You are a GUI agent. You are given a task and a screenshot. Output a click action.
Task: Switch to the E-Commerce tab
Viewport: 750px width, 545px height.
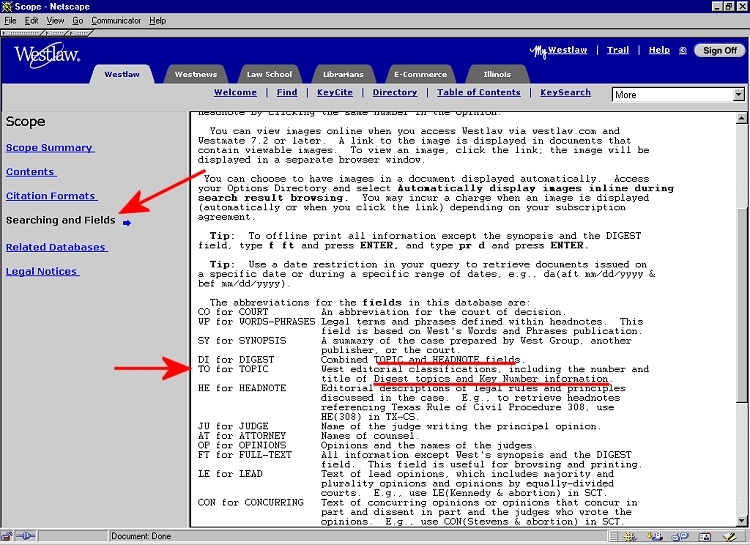pos(420,74)
